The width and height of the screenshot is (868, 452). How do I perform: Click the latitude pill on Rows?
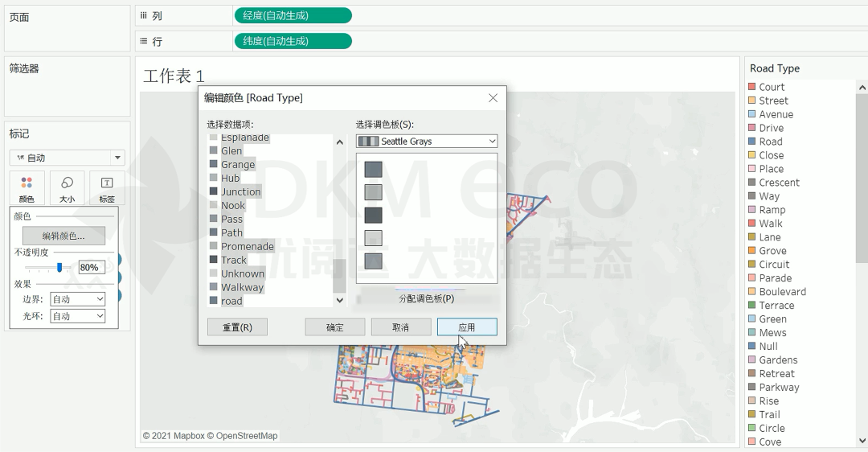[x=293, y=41]
